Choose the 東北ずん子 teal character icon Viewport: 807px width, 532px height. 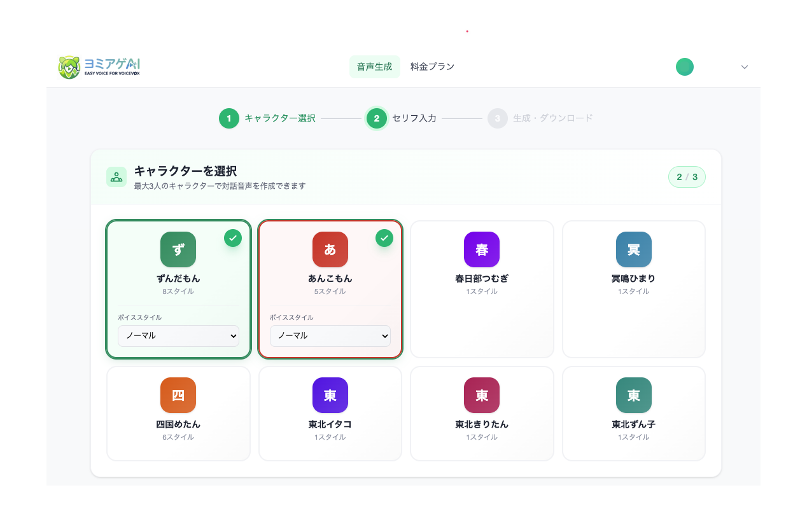pos(633,395)
